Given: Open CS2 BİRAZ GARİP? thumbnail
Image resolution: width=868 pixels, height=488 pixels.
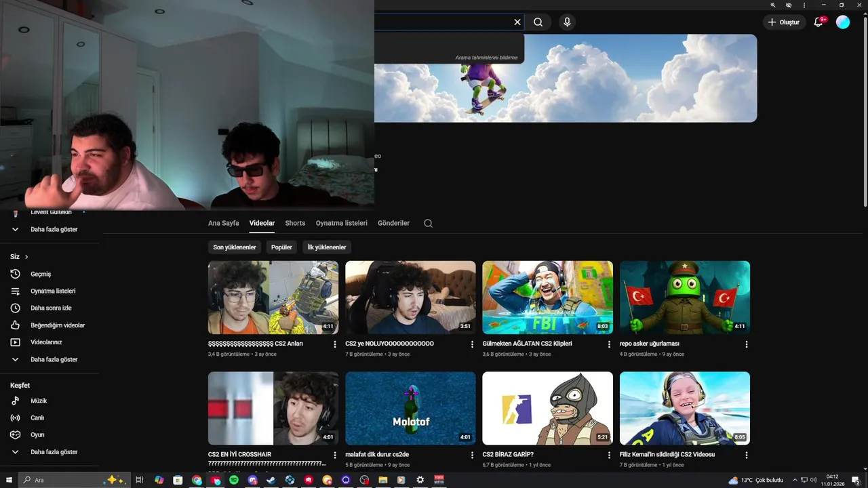Looking at the screenshot, I should pyautogui.click(x=547, y=408).
